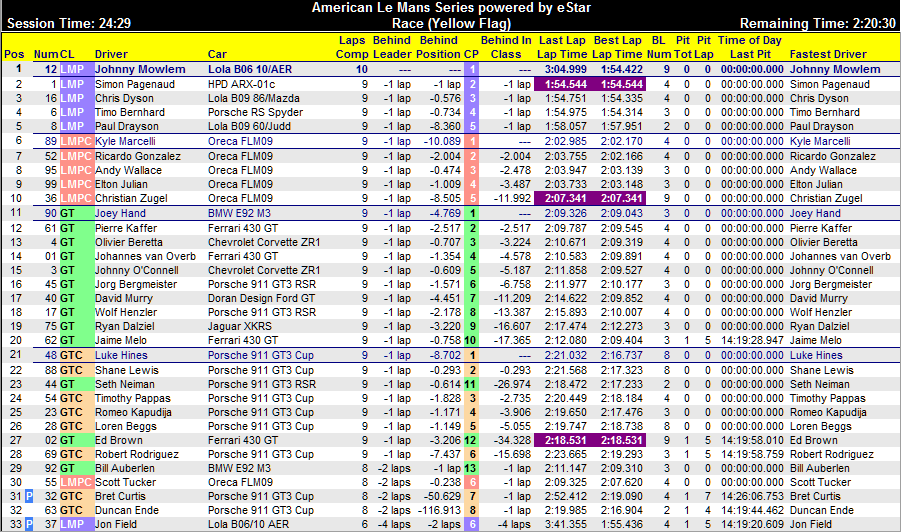The image size is (901, 532).
Task: Click the GT class badge in Joey Hand's row
Action: [x=68, y=213]
